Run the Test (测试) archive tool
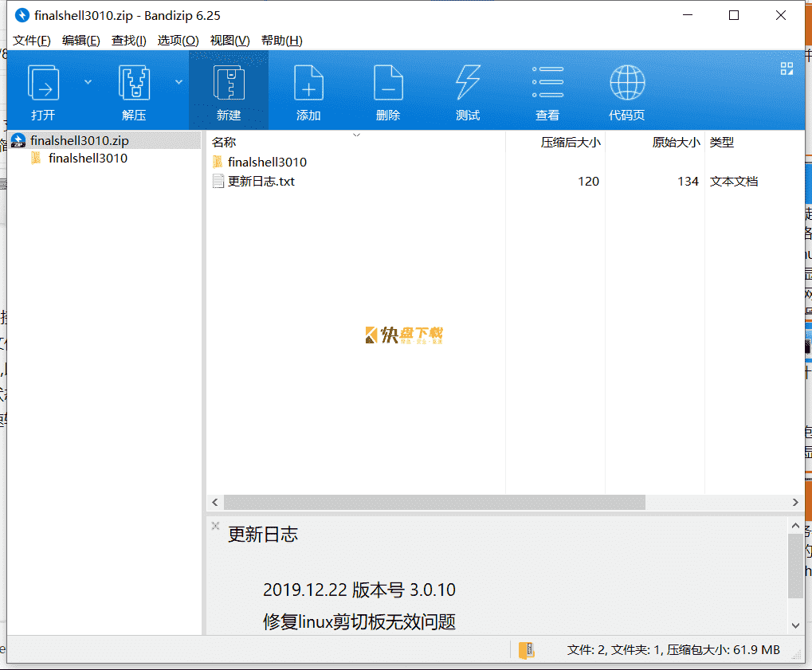The height and width of the screenshot is (670, 812). [x=468, y=82]
